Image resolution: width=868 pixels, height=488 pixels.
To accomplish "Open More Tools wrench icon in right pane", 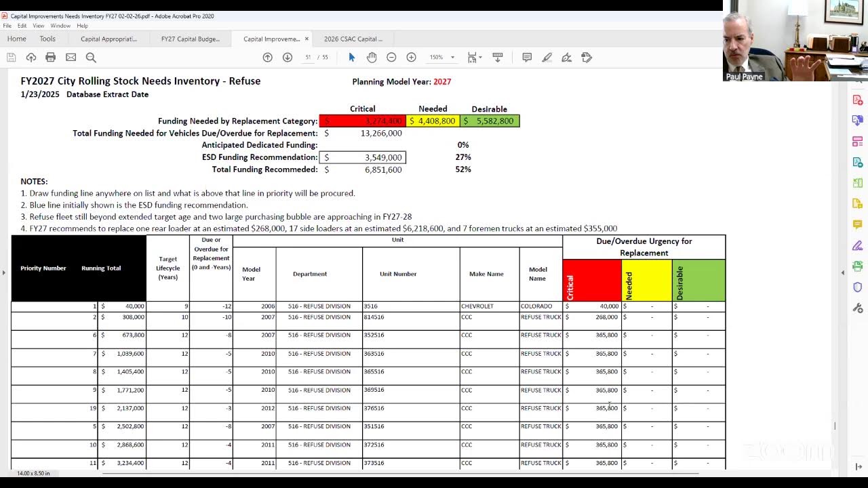I will tap(858, 308).
